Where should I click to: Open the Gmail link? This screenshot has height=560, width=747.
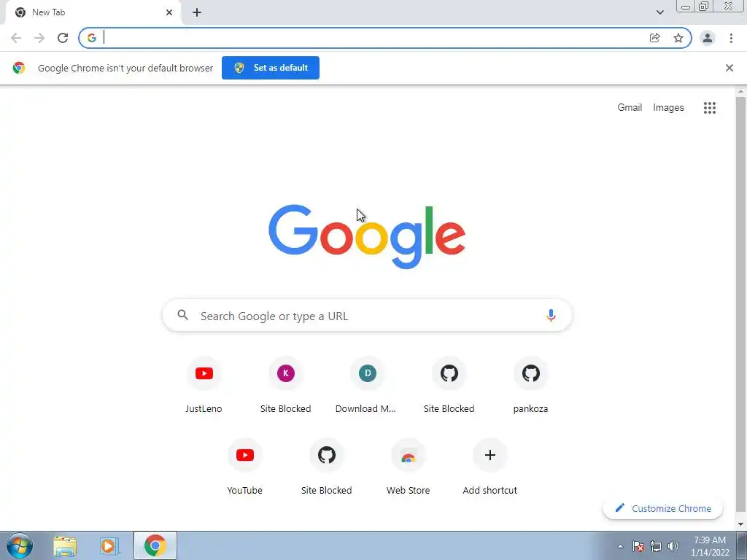point(630,108)
